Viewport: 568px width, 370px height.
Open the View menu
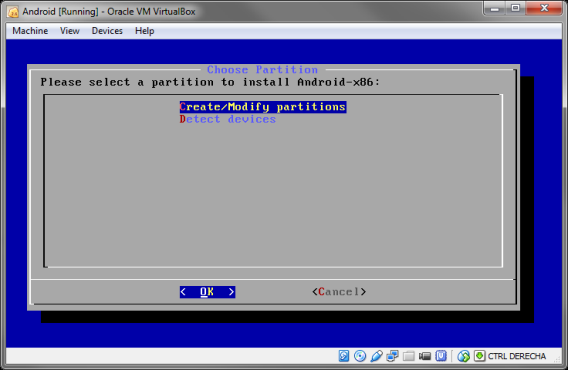coord(70,31)
